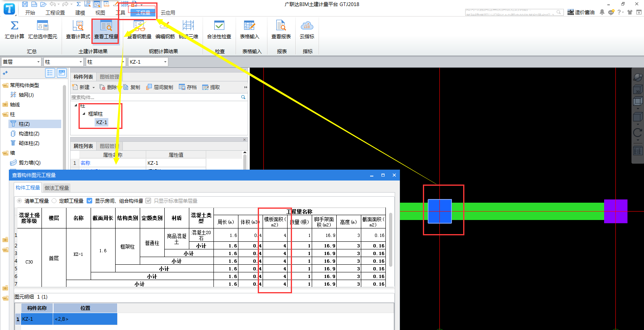Viewport: 644px width, 330px height.
Task: Click redo arrow in quick access toolbar
Action: [65, 4]
